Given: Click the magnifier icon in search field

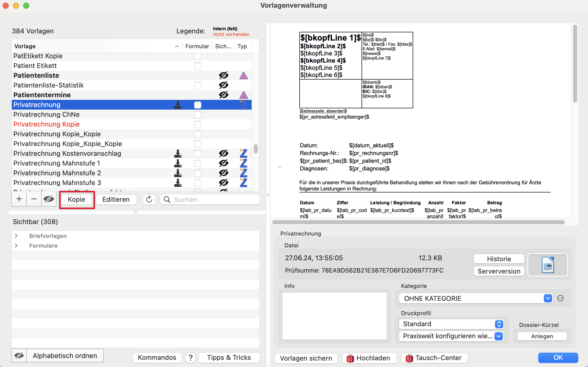Looking at the screenshot, I should tap(167, 199).
